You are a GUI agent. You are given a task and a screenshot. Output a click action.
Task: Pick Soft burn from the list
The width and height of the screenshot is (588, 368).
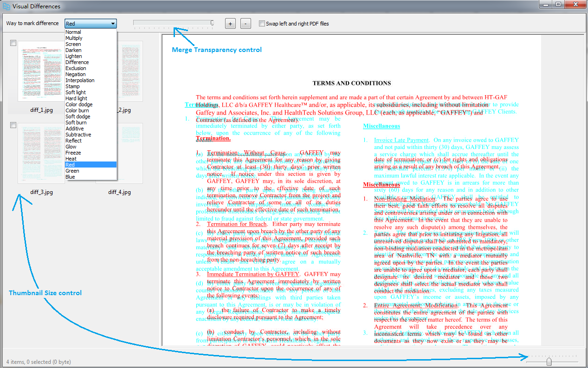pyautogui.click(x=91, y=123)
